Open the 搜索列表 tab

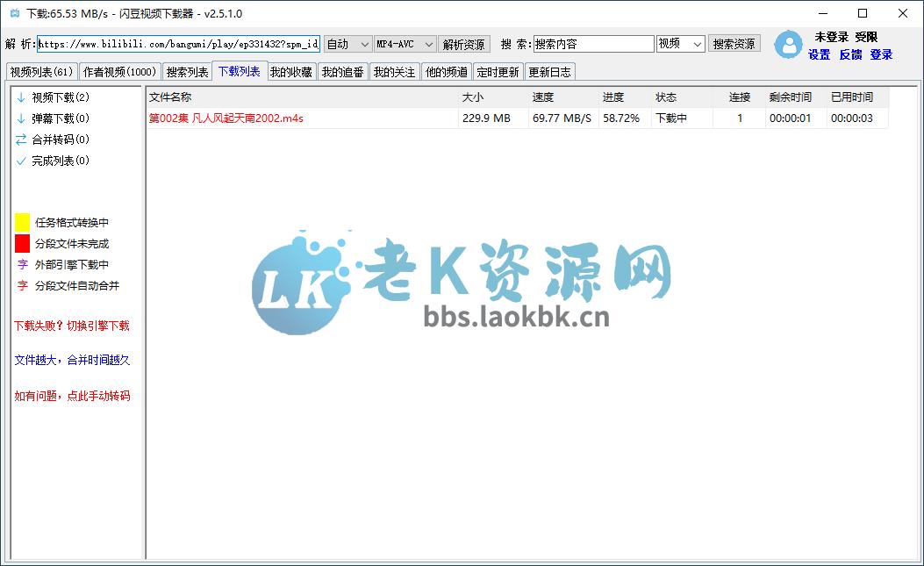pyautogui.click(x=187, y=72)
